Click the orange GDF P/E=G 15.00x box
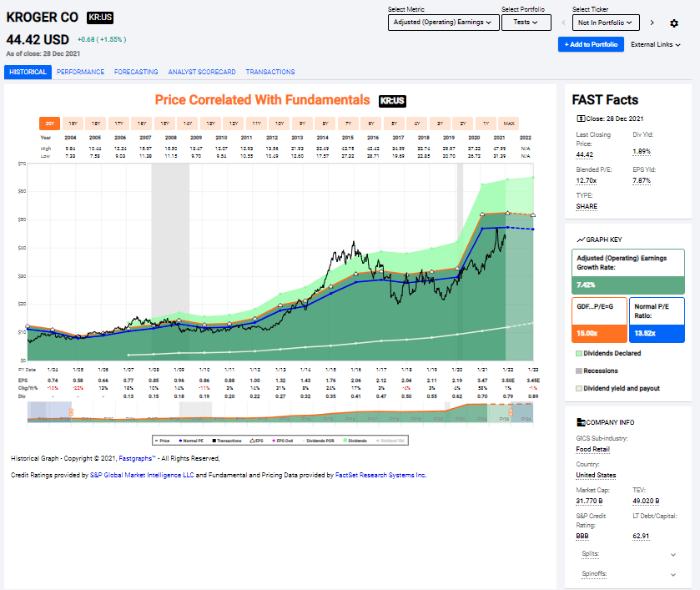The height and width of the screenshot is (590, 700). (600, 320)
